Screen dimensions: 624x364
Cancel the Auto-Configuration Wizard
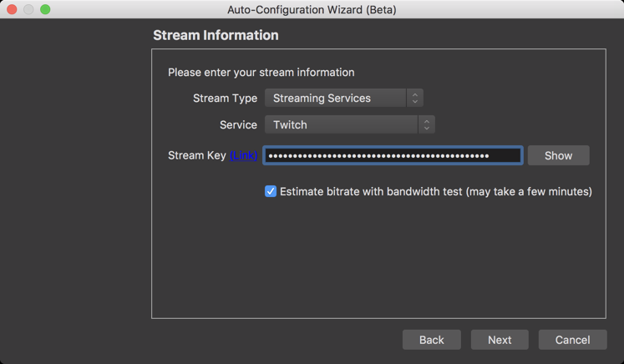click(573, 340)
